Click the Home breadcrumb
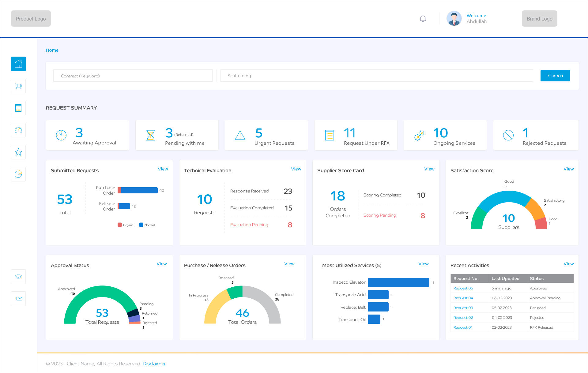The height and width of the screenshot is (373, 588). tap(52, 50)
